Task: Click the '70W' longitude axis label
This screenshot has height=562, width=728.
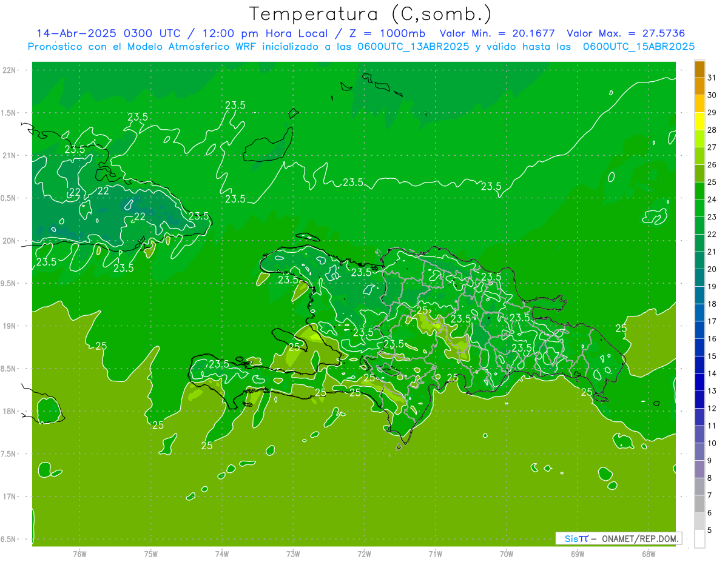Action: (507, 554)
